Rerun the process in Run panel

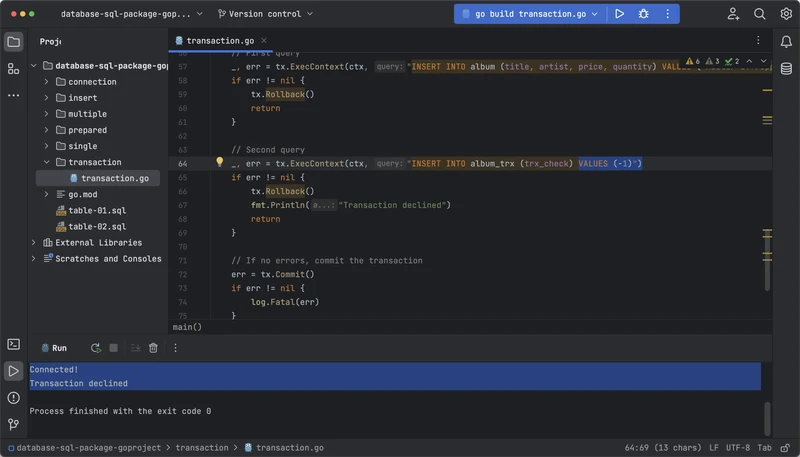coord(95,348)
